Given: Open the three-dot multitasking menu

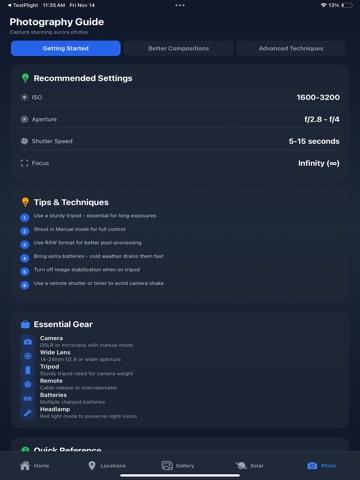Looking at the screenshot, I should click(180, 5).
